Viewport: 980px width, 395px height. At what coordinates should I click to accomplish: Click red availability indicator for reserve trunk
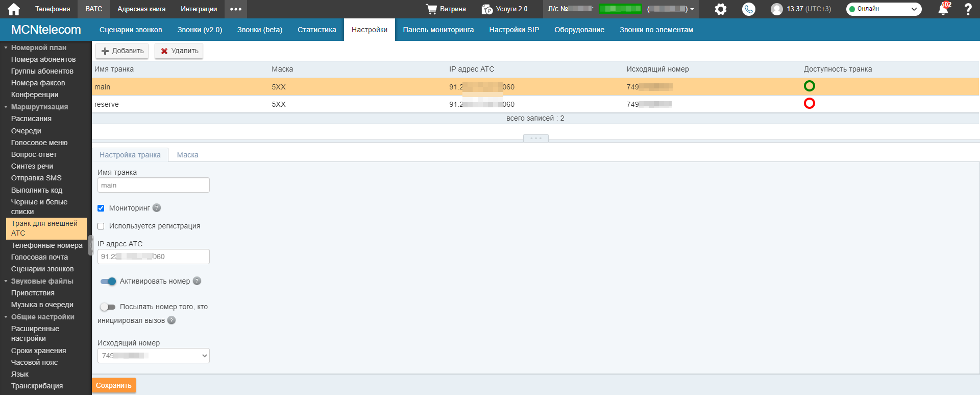tap(810, 103)
